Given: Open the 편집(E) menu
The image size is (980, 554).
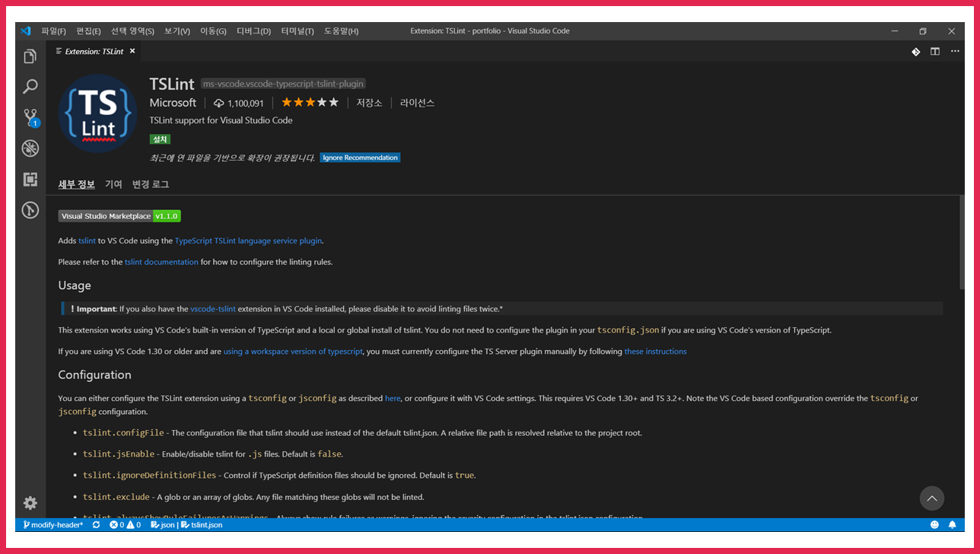Looking at the screenshot, I should point(88,31).
